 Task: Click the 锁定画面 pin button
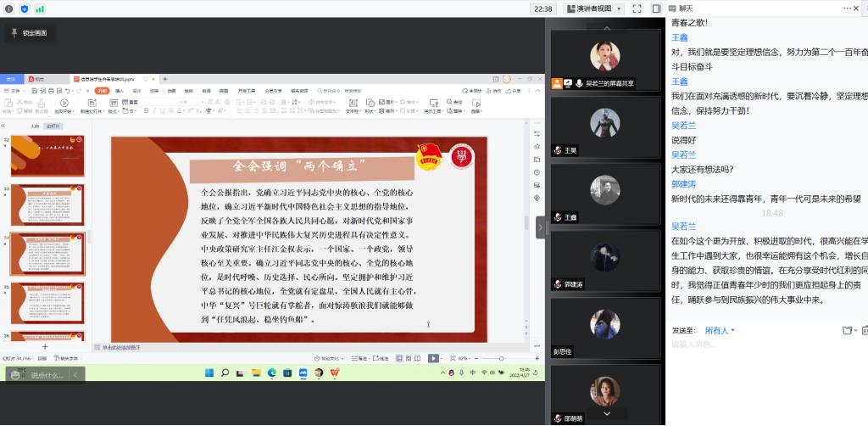pyautogui.click(x=29, y=33)
